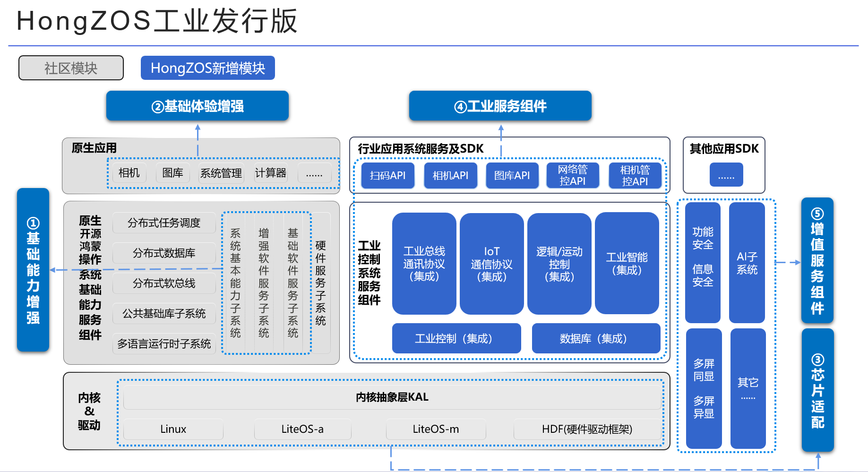Screen dimensions: 868x472
Task: Select the ②基础体验增强 header block
Action: point(197,106)
